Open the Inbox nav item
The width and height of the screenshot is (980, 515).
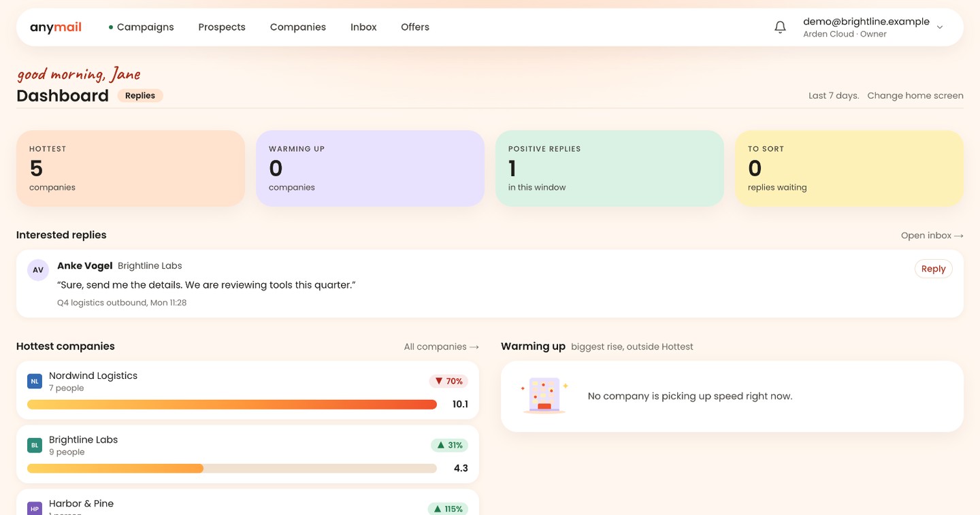point(363,27)
